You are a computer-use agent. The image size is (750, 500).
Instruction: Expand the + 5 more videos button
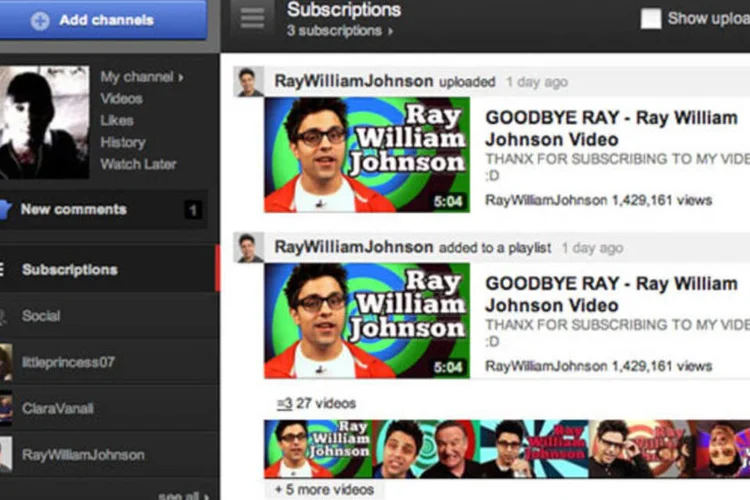(324, 489)
